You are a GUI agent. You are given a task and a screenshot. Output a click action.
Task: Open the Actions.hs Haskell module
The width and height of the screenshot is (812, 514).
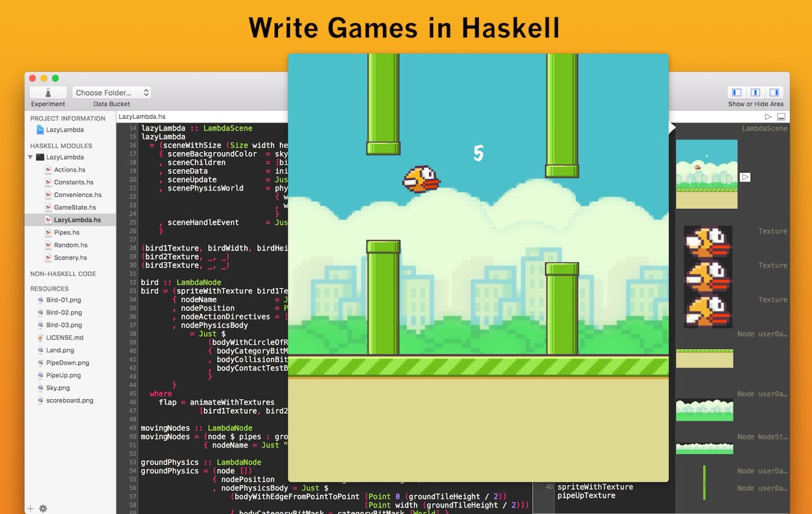click(70, 170)
